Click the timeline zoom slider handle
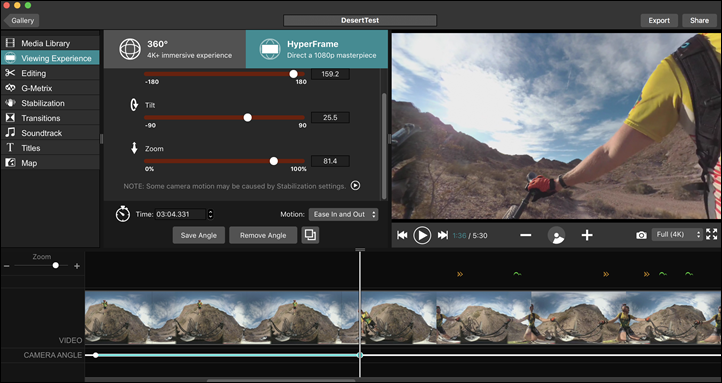The image size is (722, 383). [56, 266]
